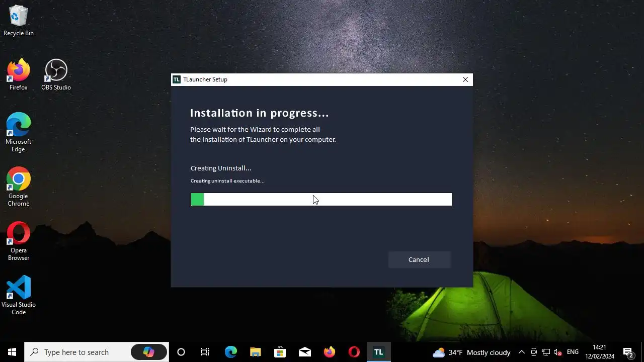Viewport: 644px width, 362px height.
Task: Select the Firefox desktop shortcut
Action: [19, 75]
